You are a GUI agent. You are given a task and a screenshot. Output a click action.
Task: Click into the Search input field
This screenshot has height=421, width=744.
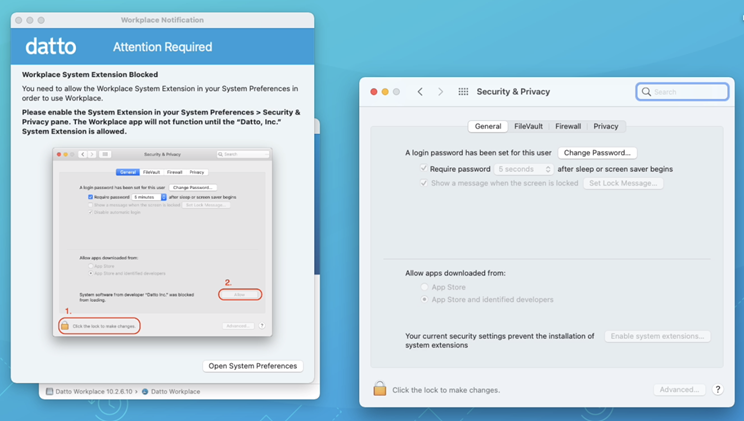pos(688,92)
